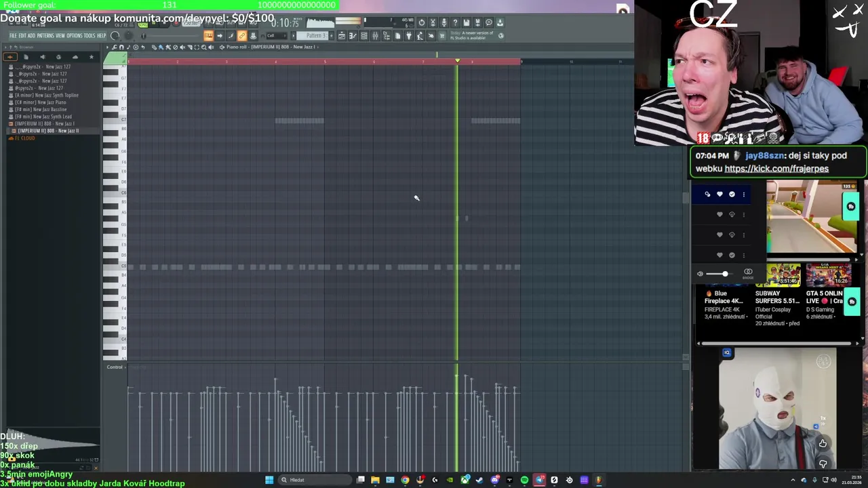The width and height of the screenshot is (868, 488).
Task: Mute the video player volume icon
Action: tap(700, 274)
